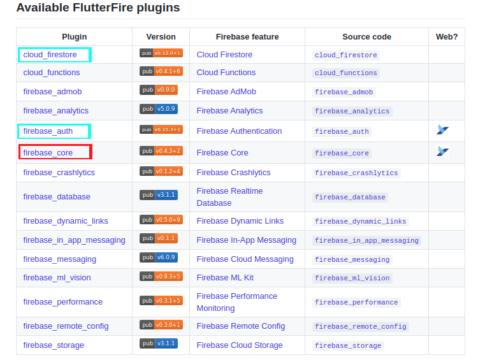Follow the Firebase Realtime Database link
The height and width of the screenshot is (360, 485).
point(230,197)
